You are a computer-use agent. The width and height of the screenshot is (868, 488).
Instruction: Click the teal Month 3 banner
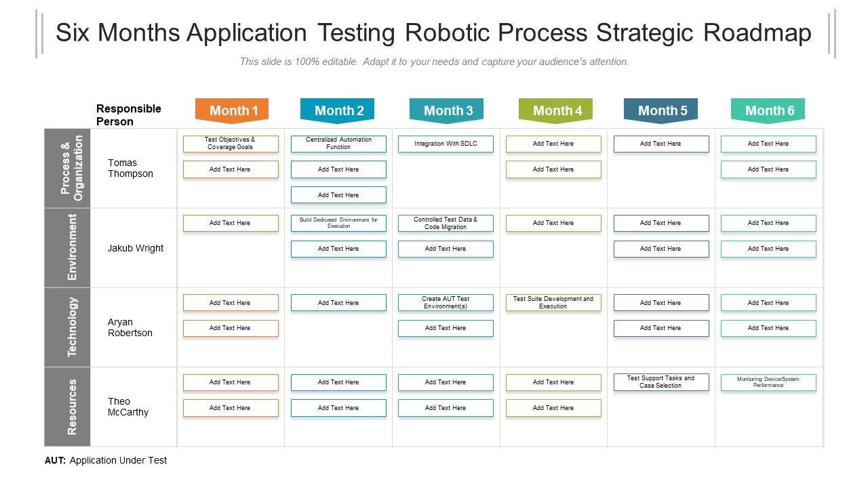(x=446, y=110)
